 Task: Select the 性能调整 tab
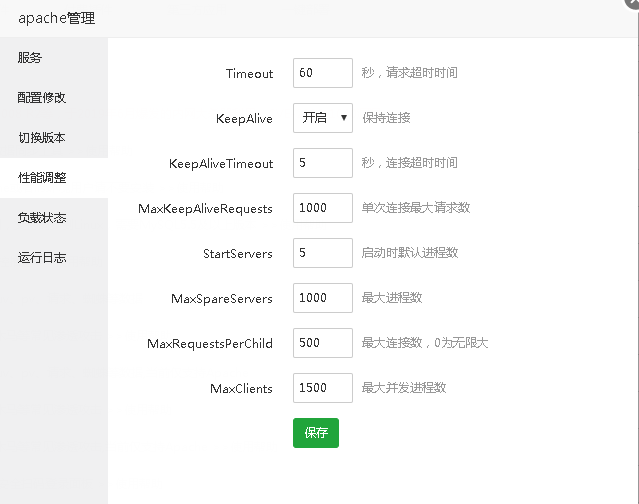(54, 178)
